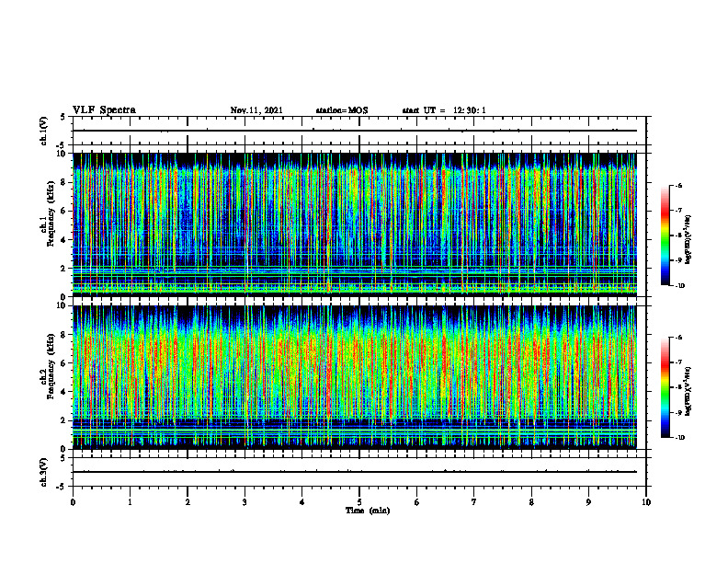Click time axis tick label '1'

pyautogui.click(x=130, y=502)
